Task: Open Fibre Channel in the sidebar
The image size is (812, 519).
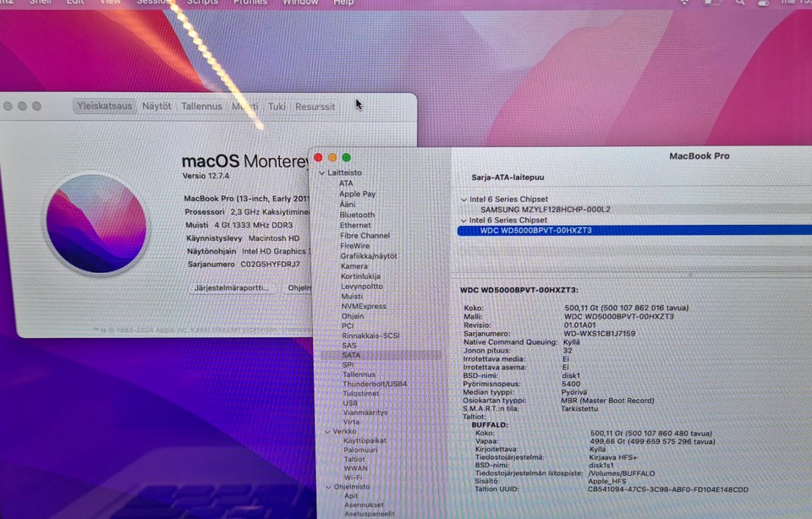Action: coord(365,236)
